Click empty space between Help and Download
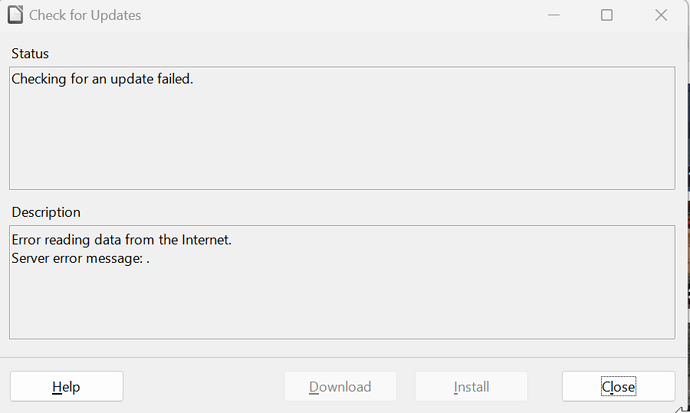Screen dimensions: 690x413 coord(204,387)
